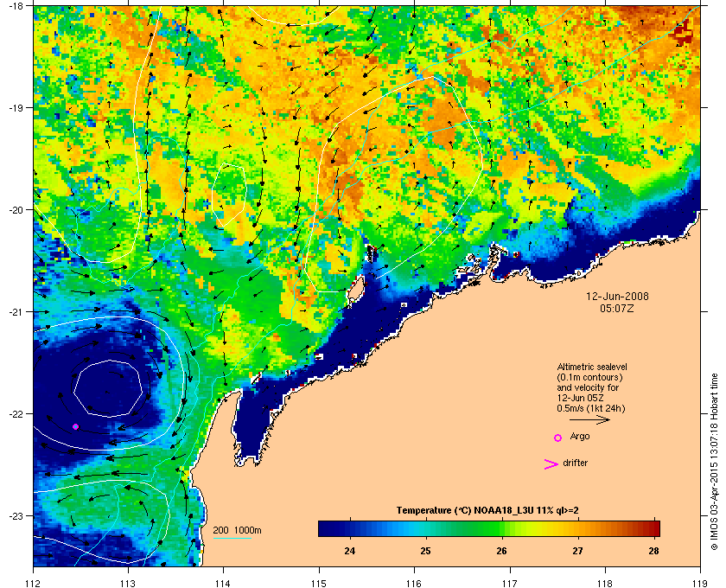Click the '(0.1m contours)' legend line

coord(589,377)
